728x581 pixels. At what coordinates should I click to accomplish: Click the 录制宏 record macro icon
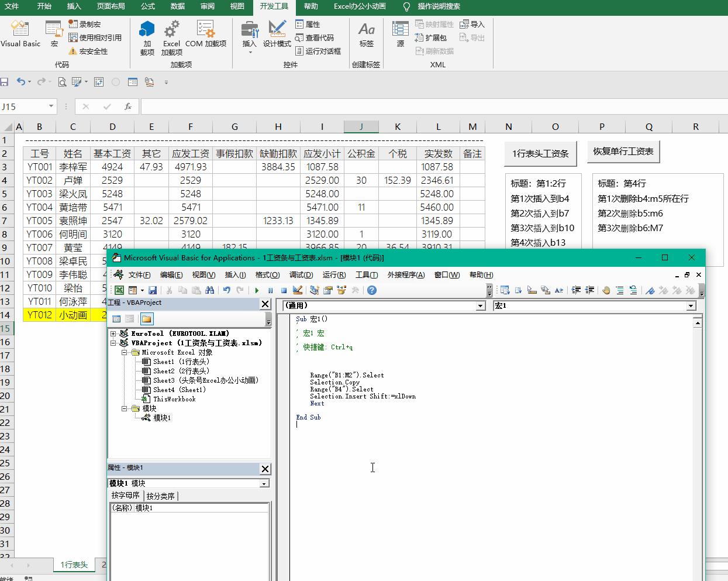pos(85,24)
